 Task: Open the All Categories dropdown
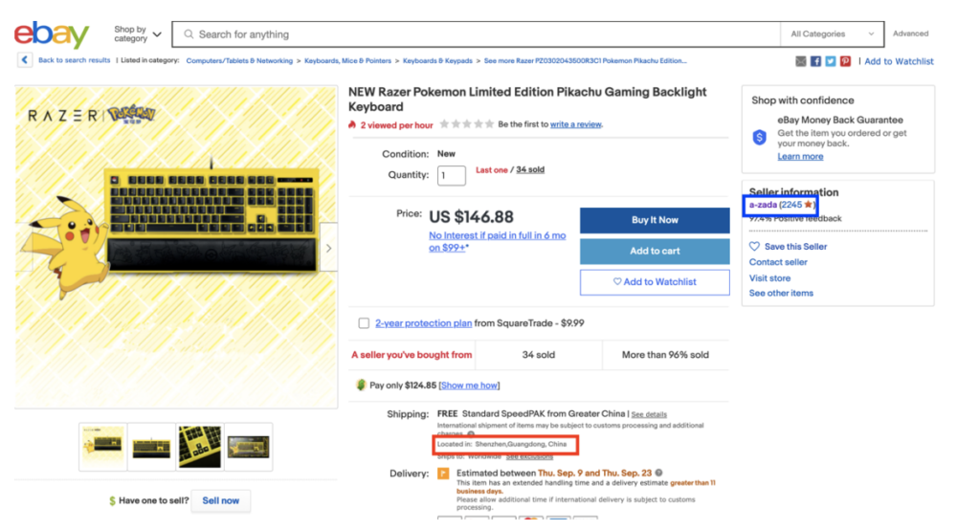click(x=833, y=34)
